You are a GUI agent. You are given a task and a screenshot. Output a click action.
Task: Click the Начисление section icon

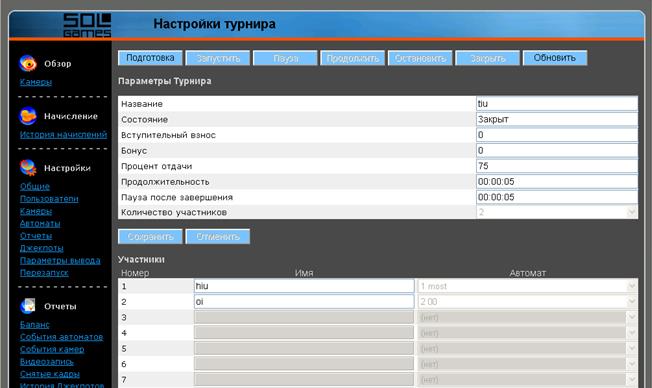point(28,116)
